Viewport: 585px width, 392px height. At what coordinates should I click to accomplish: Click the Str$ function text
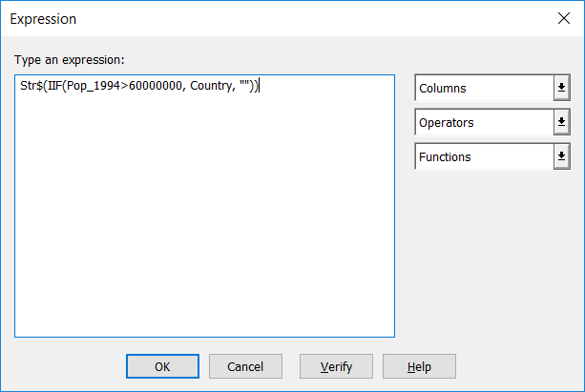click(x=30, y=87)
